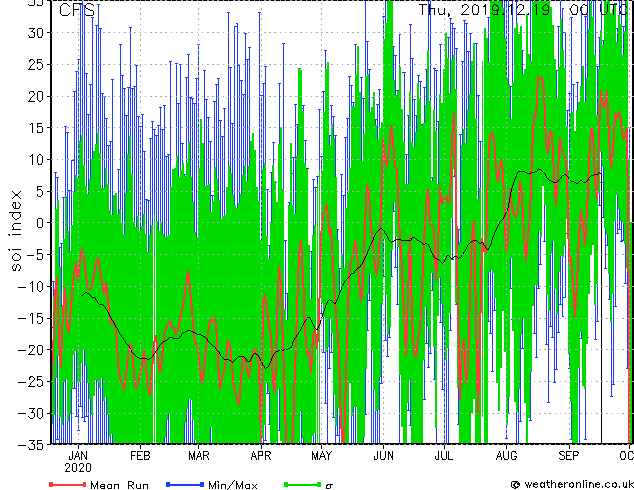The image size is (634, 490).
Task: Click the JUL x-axis label
Action: (x=444, y=456)
